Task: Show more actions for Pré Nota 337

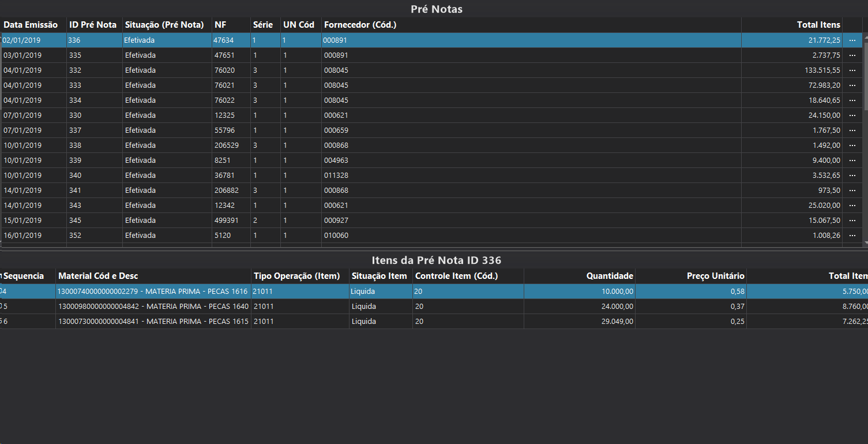Action: coord(852,130)
